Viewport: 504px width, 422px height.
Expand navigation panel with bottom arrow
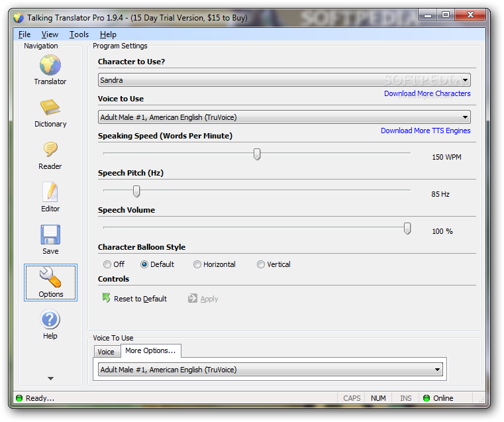click(50, 378)
